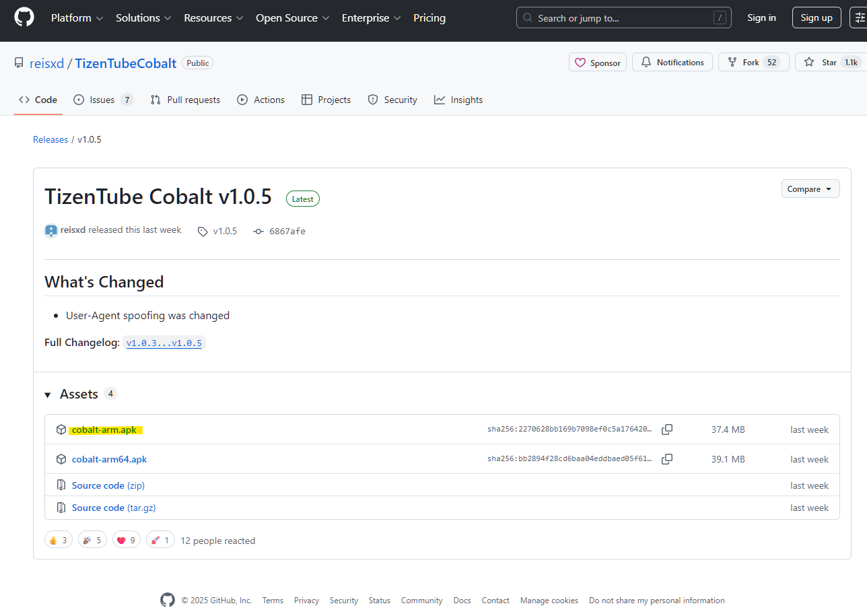Download cobalt-arm.apk

point(104,430)
